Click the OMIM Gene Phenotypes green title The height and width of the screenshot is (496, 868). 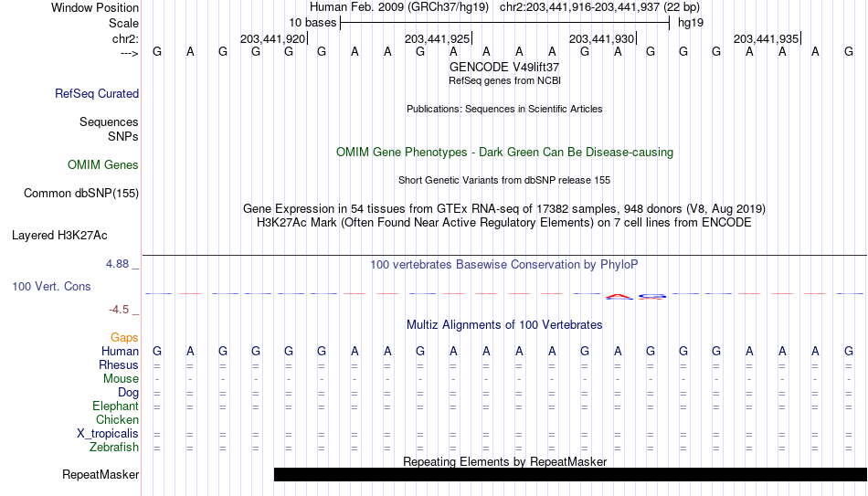(504, 153)
